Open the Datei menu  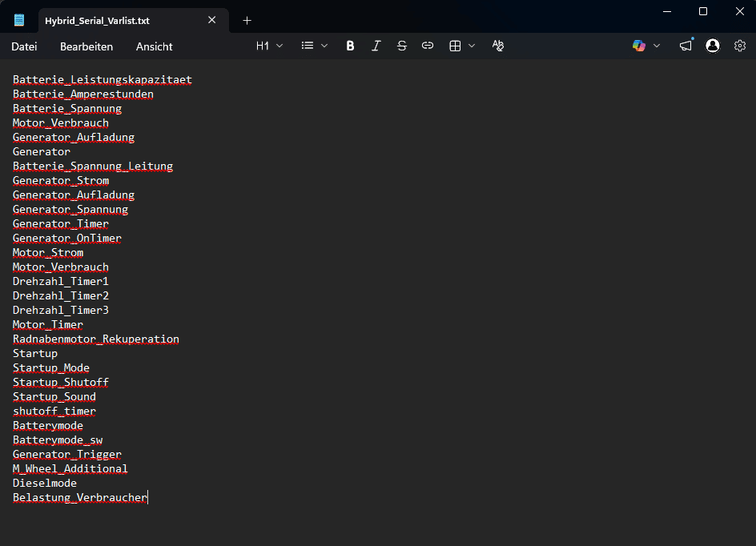click(x=24, y=46)
